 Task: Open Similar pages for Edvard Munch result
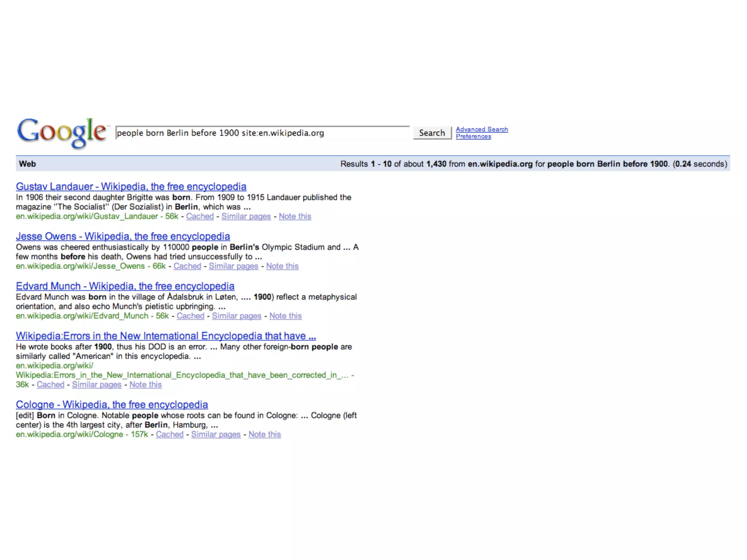(237, 316)
